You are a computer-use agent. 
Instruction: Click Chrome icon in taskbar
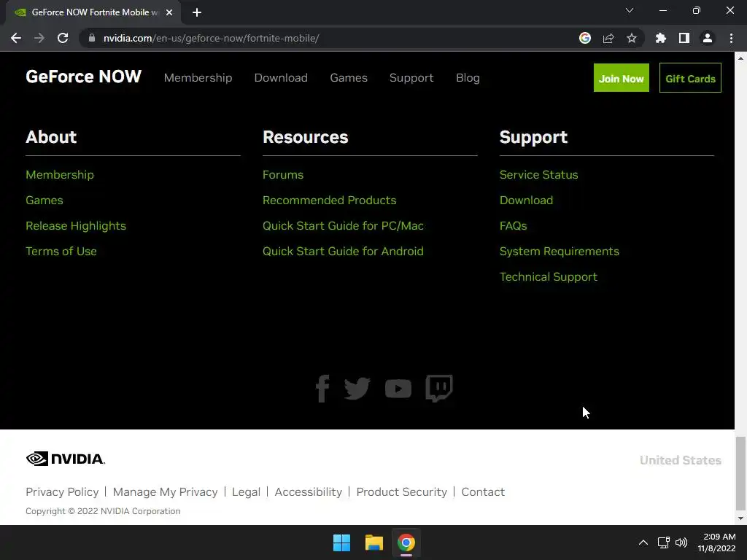click(x=406, y=542)
